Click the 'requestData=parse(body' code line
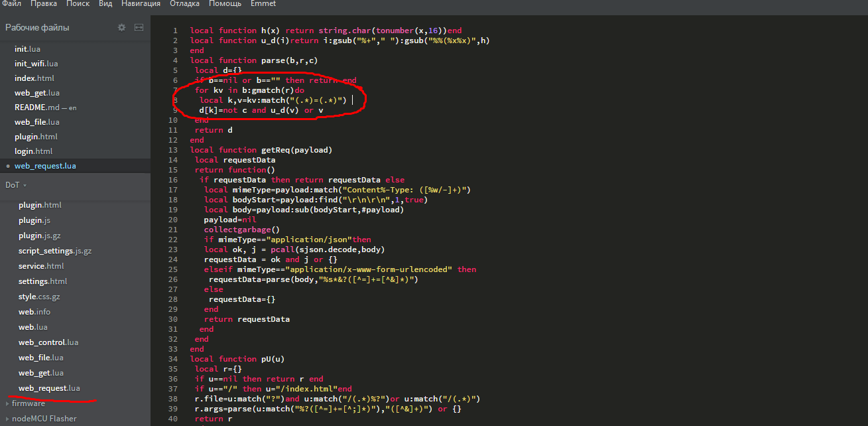The height and width of the screenshot is (426, 868). (x=314, y=279)
